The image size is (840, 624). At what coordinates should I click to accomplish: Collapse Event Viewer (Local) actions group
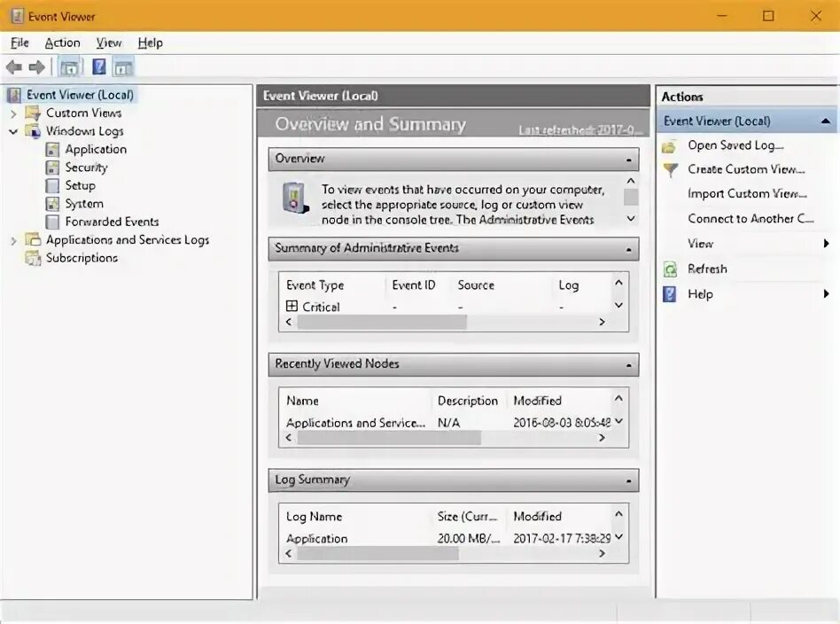[826, 121]
